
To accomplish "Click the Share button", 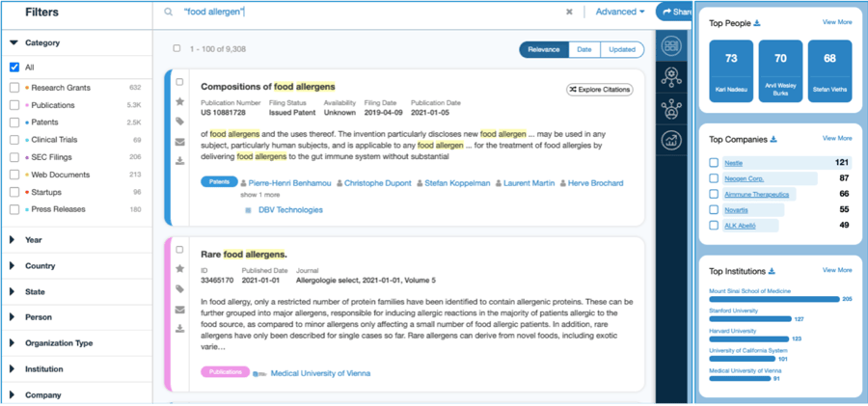I will (674, 12).
